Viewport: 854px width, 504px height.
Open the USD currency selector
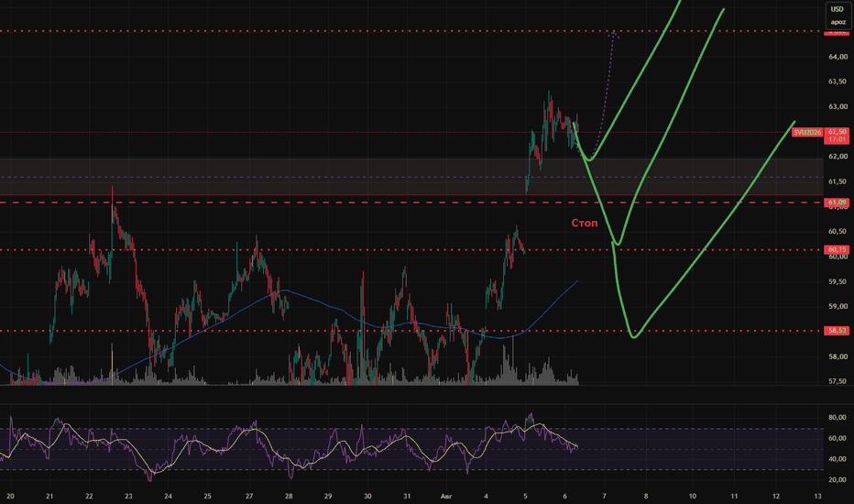[838, 9]
